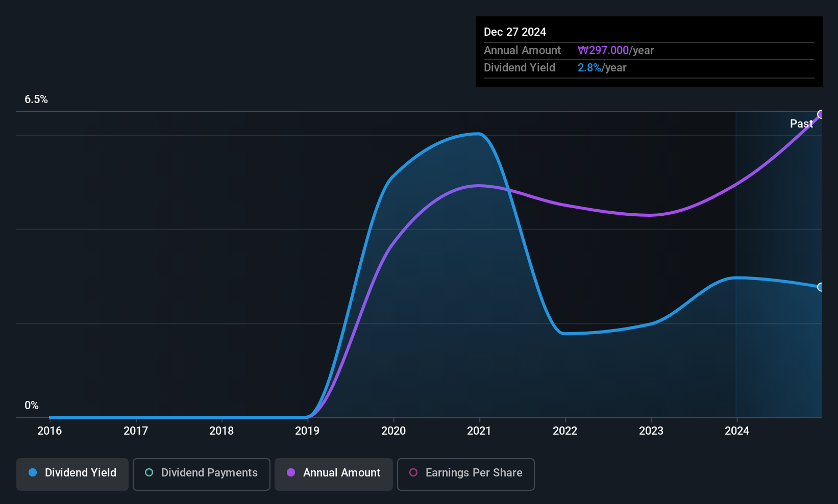Click the 0% y-axis label
Viewport: 838px width, 504px height.
32,406
